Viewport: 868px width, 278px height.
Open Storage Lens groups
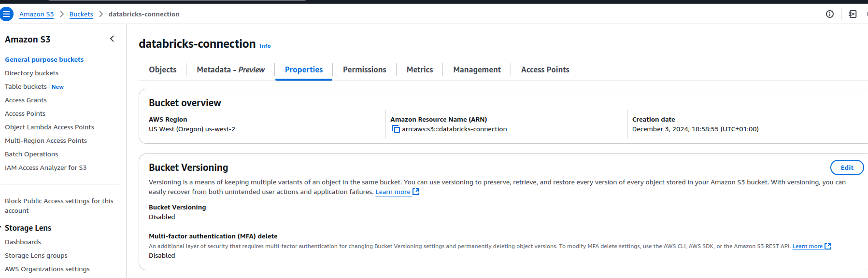click(x=36, y=255)
